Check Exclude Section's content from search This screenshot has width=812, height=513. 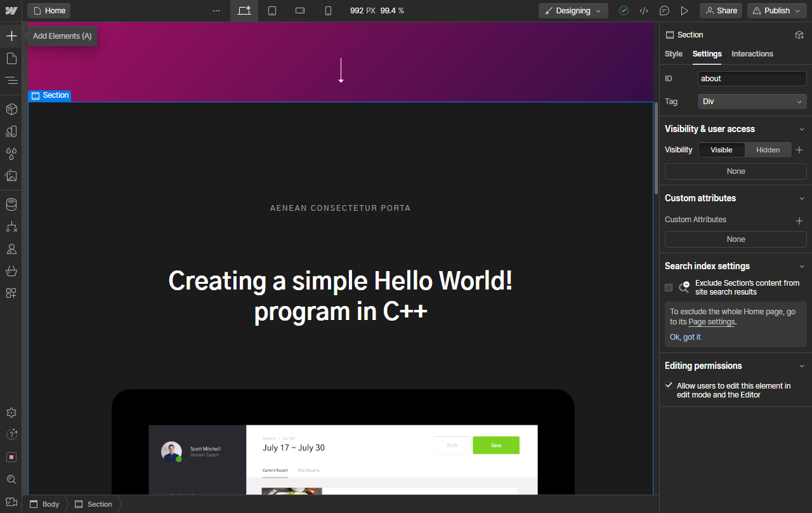(x=669, y=288)
